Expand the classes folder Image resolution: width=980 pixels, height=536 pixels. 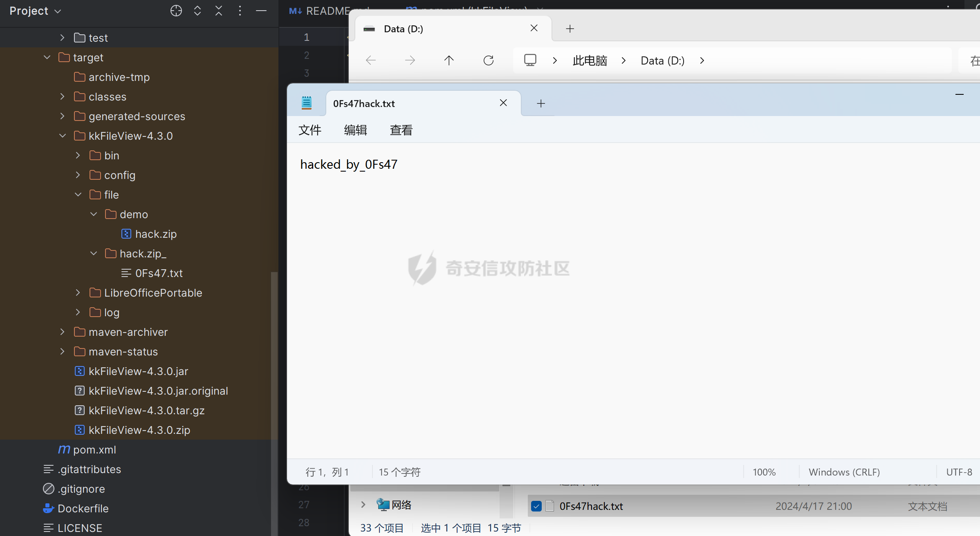(62, 96)
